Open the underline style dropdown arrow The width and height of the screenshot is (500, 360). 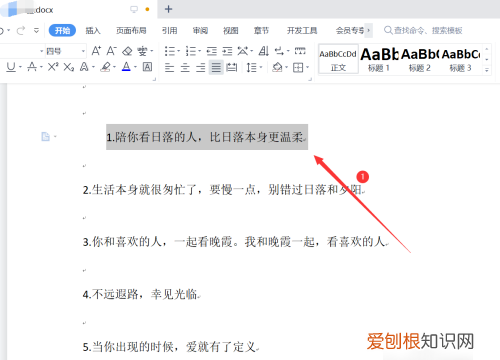[20, 67]
